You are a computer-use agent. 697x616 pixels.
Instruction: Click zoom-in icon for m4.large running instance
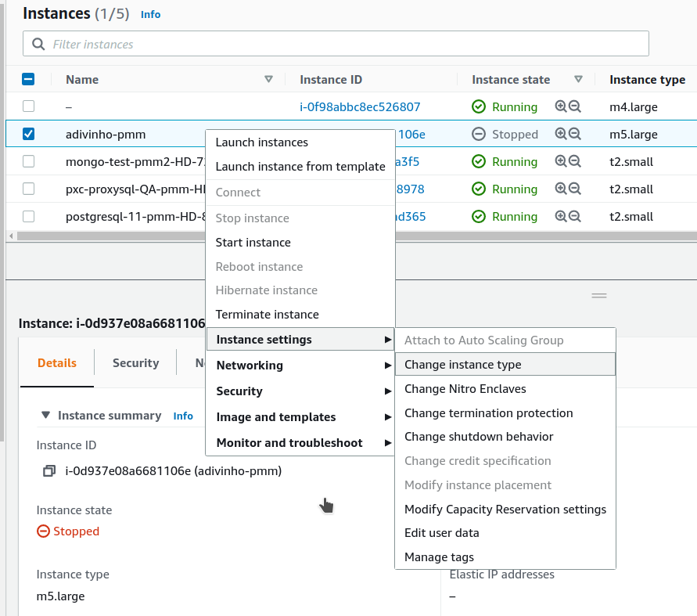click(x=561, y=106)
